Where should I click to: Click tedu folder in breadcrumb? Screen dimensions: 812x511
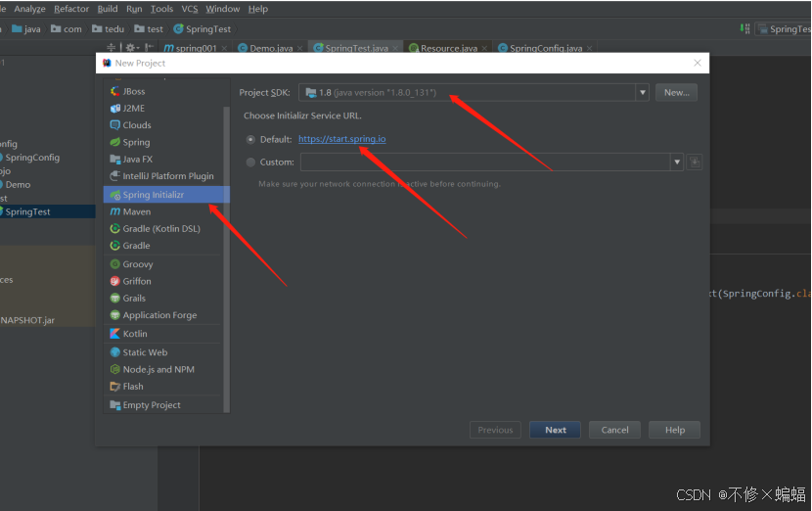(109, 29)
